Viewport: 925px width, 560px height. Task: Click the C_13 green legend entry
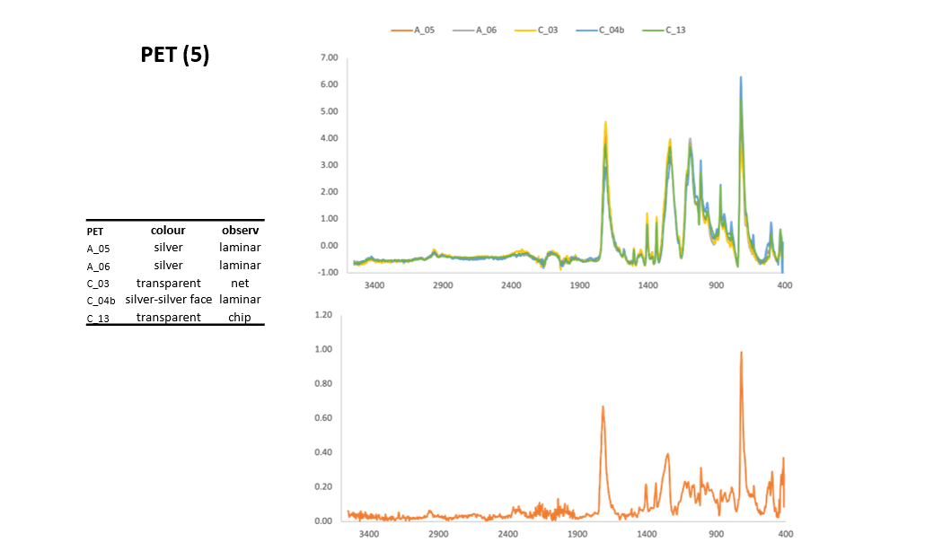675,30
